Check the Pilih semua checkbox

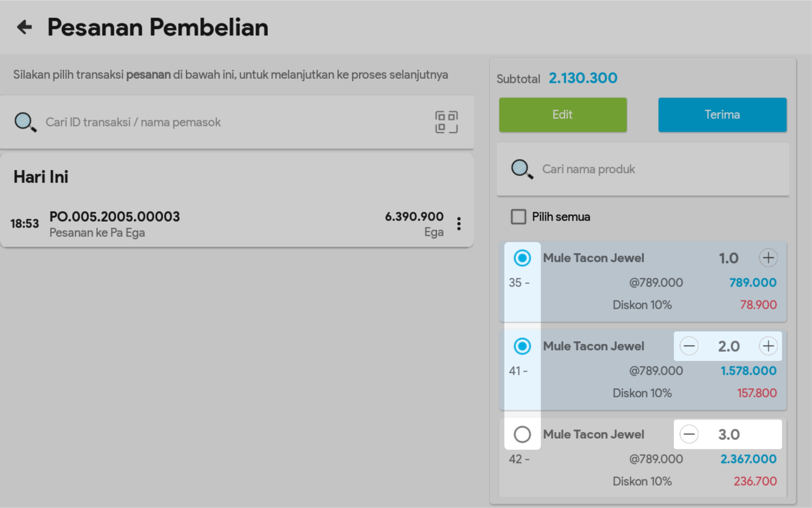click(518, 217)
